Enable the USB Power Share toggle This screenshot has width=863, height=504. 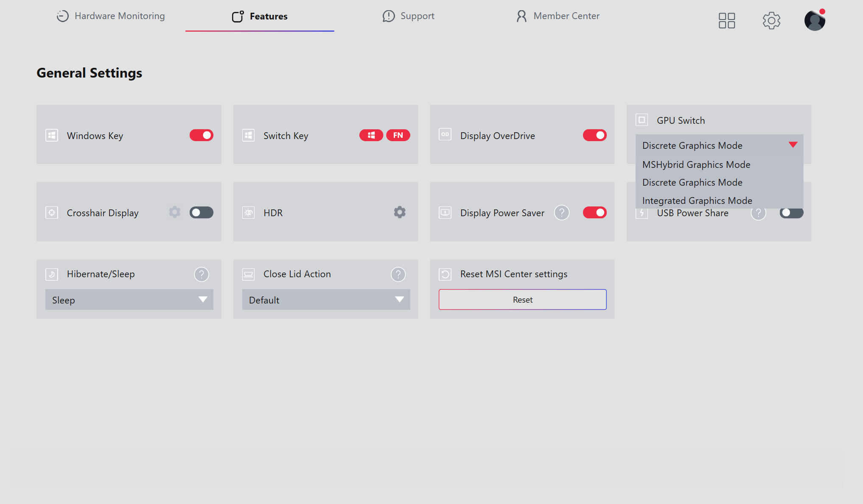click(792, 213)
